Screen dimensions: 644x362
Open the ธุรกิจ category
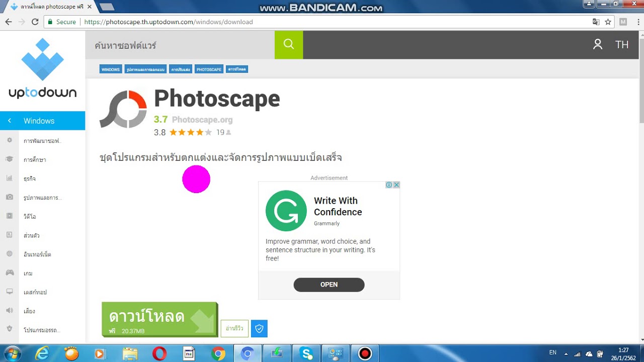30,179
